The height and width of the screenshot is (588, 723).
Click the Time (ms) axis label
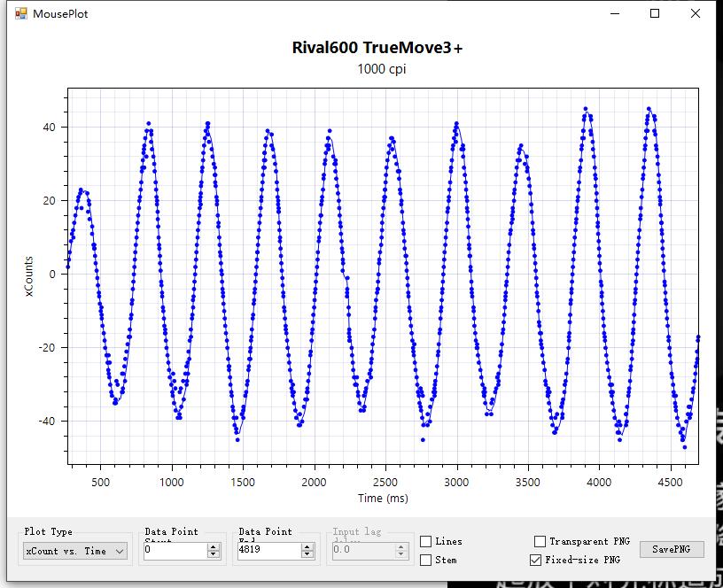383,499
